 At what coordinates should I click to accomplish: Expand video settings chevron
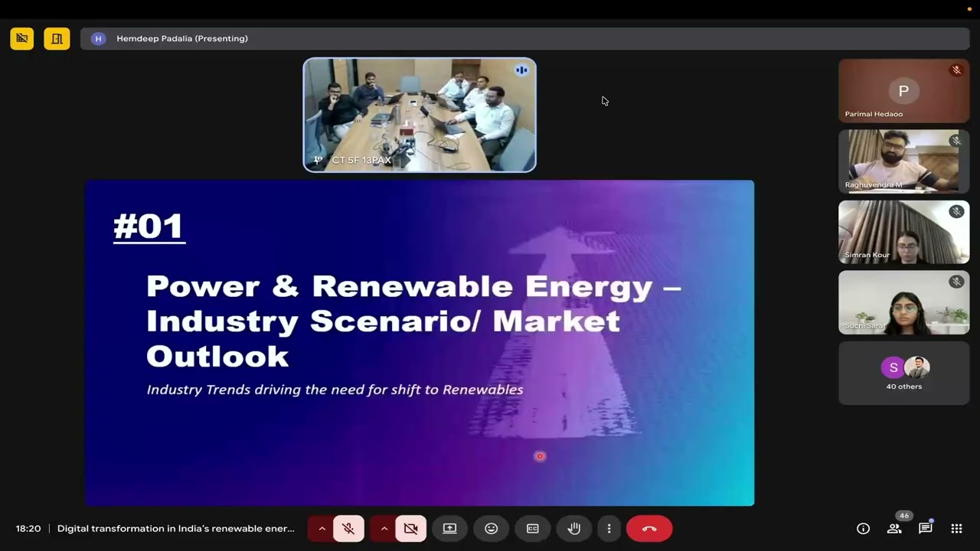click(x=384, y=529)
